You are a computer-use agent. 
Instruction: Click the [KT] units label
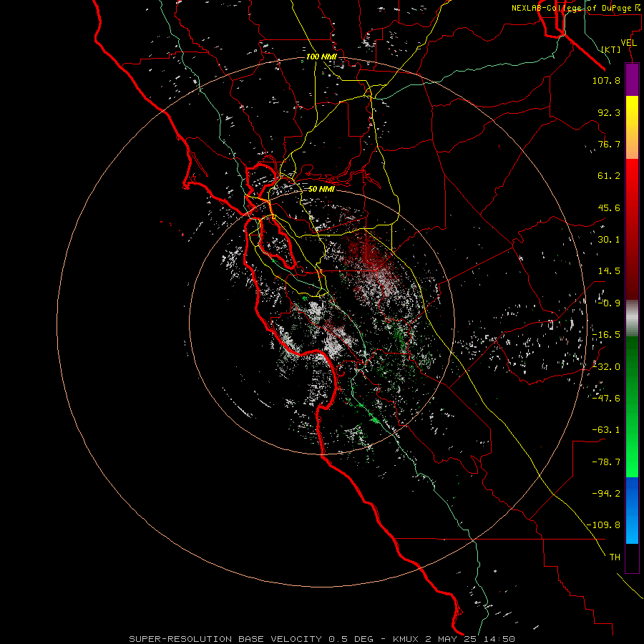tap(611, 49)
